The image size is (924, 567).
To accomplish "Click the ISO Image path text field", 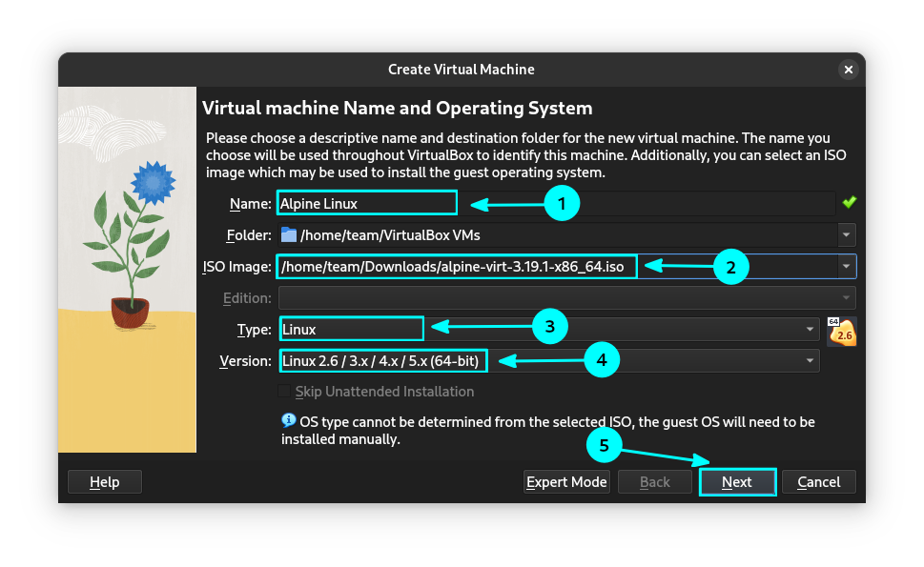I will coord(456,267).
